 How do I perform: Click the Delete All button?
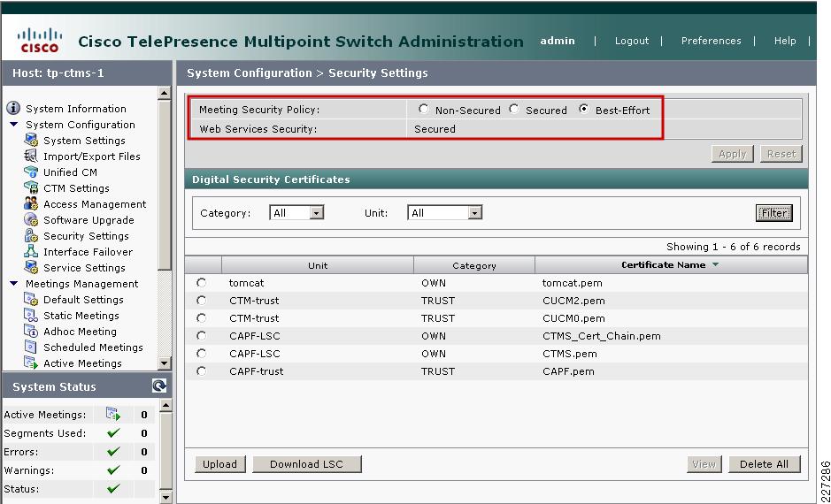pos(765,464)
